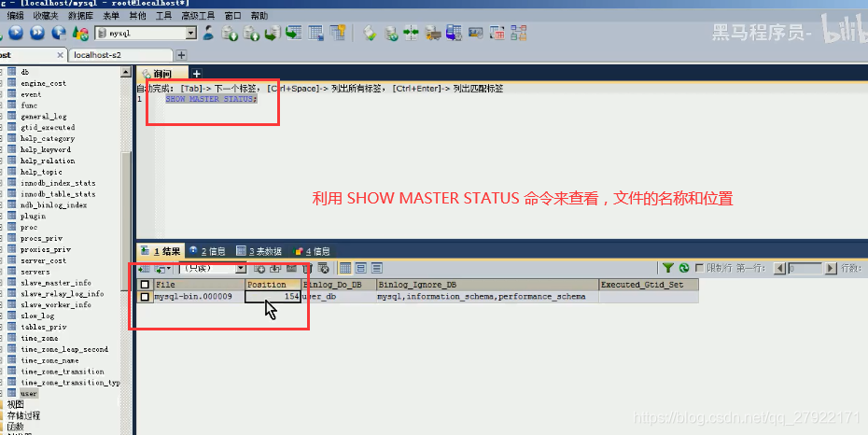Click the scheduled backup clock icon
Viewport: 868px width, 435px height.
tap(454, 34)
